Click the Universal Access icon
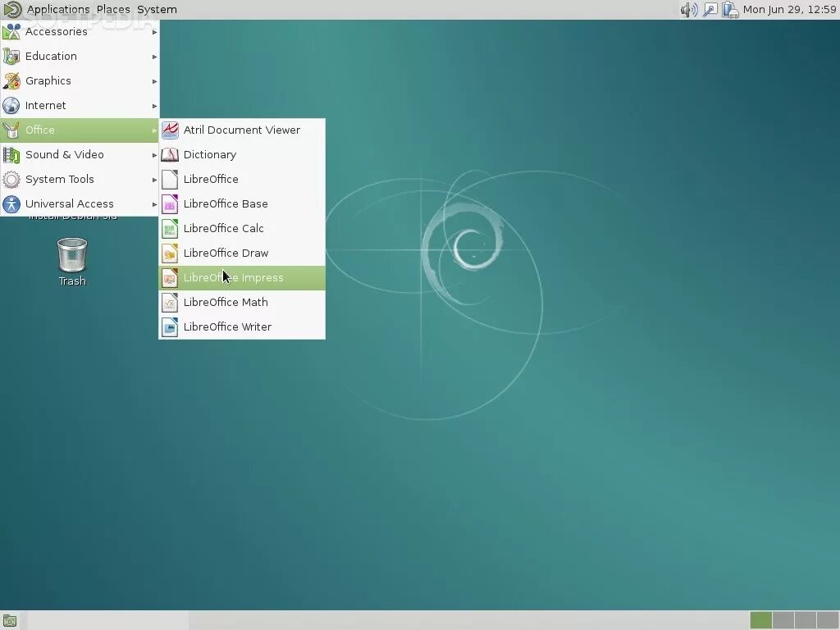840x630 pixels. (x=11, y=204)
